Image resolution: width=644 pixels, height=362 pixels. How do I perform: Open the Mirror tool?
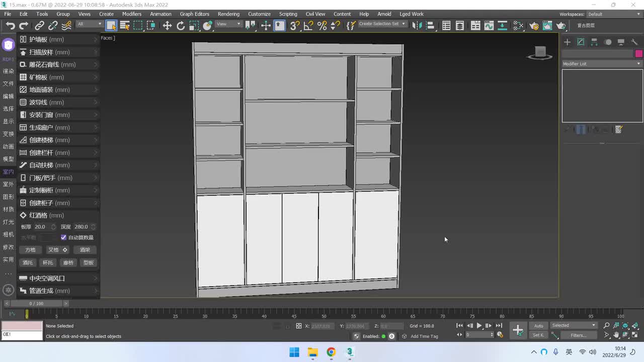[417, 26]
